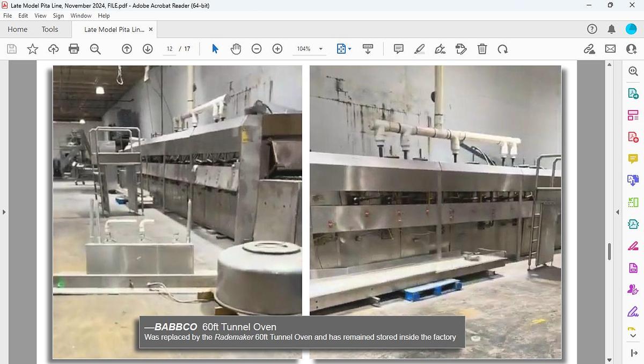Get a shareable link for the document
Viewport: 644px width, 364px height.
pos(589,49)
